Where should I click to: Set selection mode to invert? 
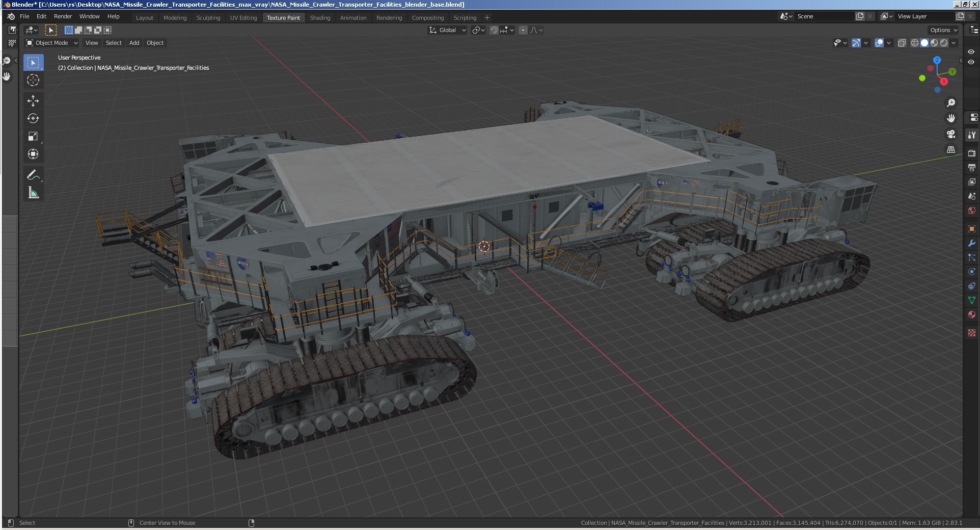98,30
